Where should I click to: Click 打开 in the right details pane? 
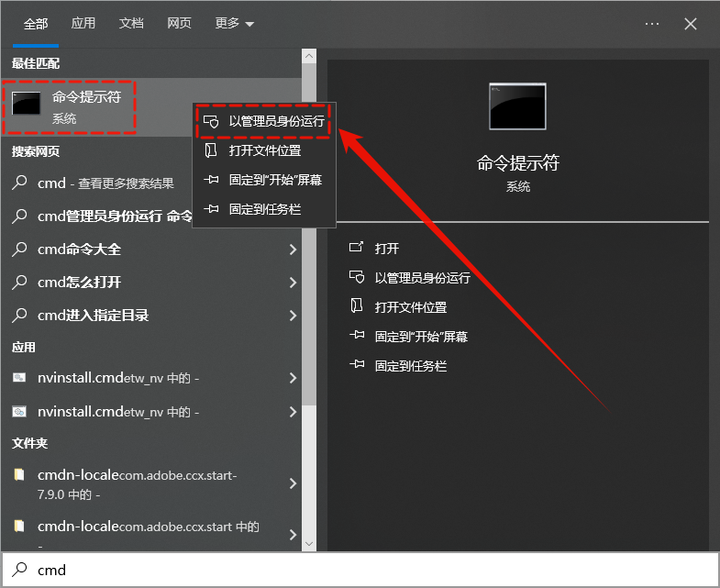[387, 249]
